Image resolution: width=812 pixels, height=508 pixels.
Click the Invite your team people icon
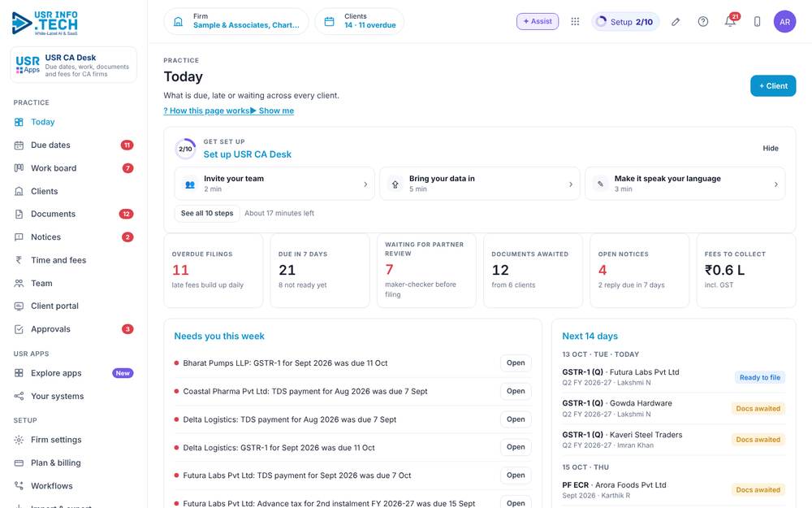click(x=190, y=184)
